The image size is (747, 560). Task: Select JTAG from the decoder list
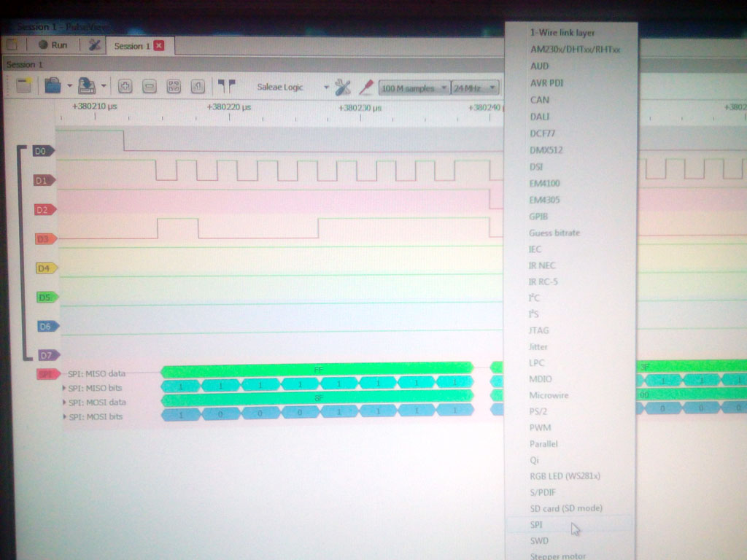tap(539, 330)
